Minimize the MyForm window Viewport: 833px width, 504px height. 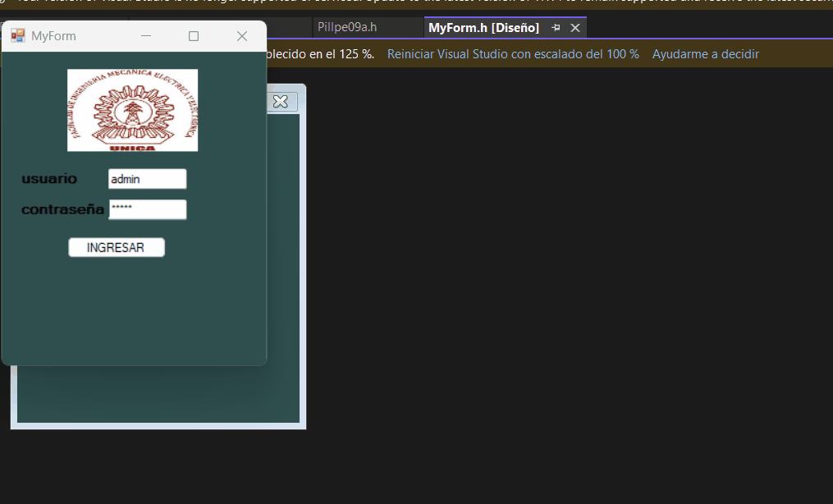pos(146,35)
